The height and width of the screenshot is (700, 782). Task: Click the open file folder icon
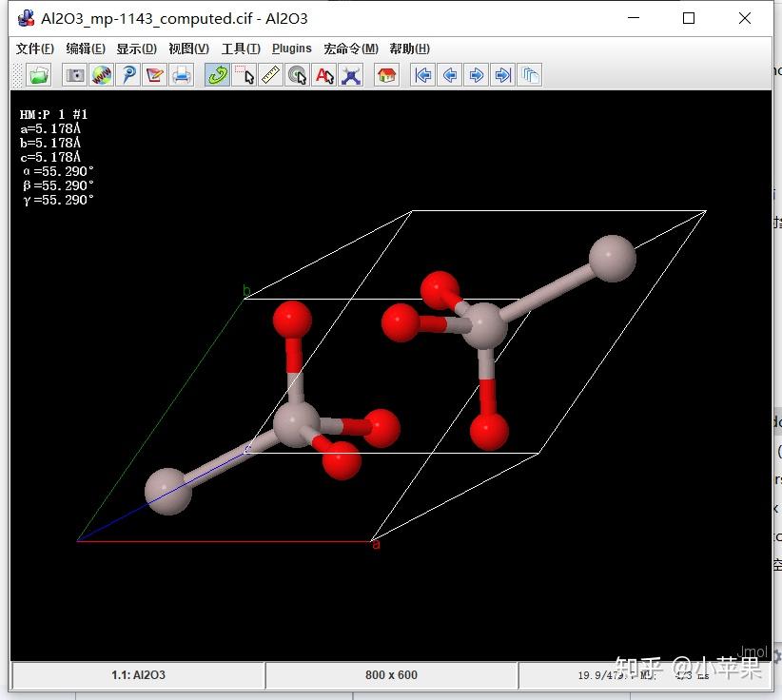tap(39, 75)
